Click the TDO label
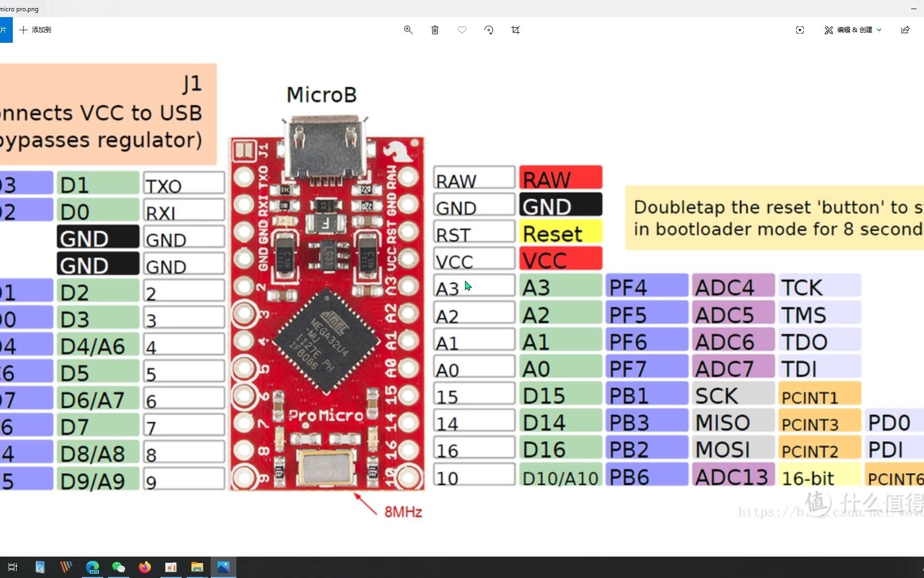 pyautogui.click(x=819, y=341)
